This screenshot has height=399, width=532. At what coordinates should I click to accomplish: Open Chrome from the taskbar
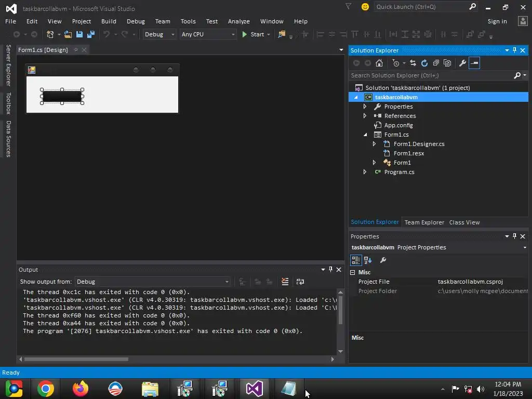pyautogui.click(x=46, y=389)
